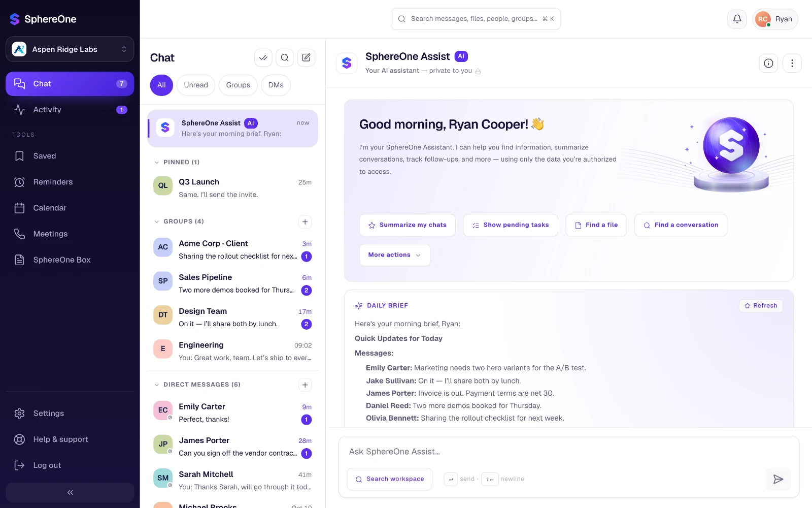Open the Ryan user profile menu

point(775,19)
